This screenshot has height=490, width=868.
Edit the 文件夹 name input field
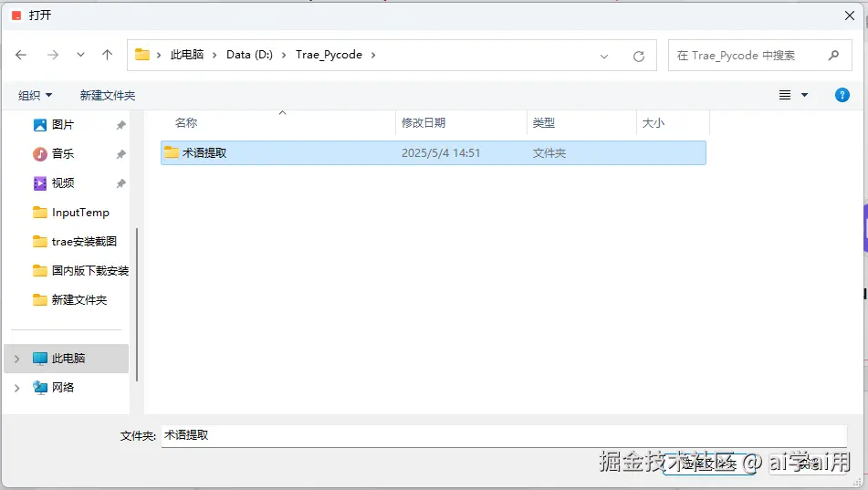point(504,436)
